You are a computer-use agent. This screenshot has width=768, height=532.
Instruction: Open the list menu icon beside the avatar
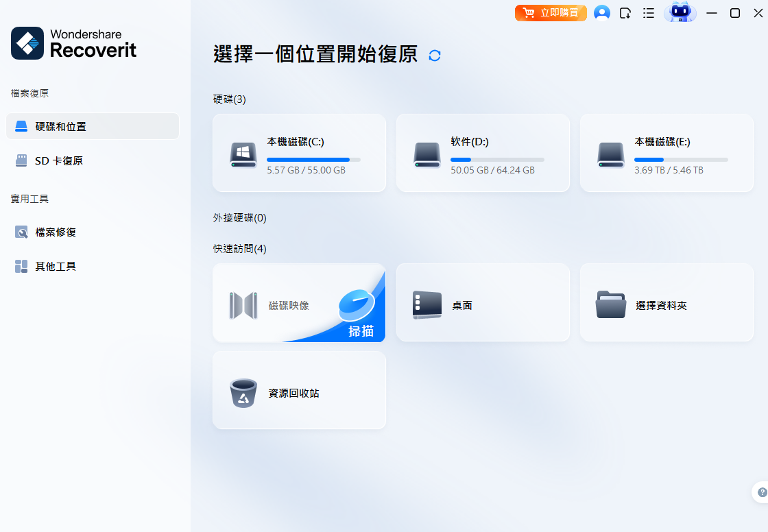(649, 12)
